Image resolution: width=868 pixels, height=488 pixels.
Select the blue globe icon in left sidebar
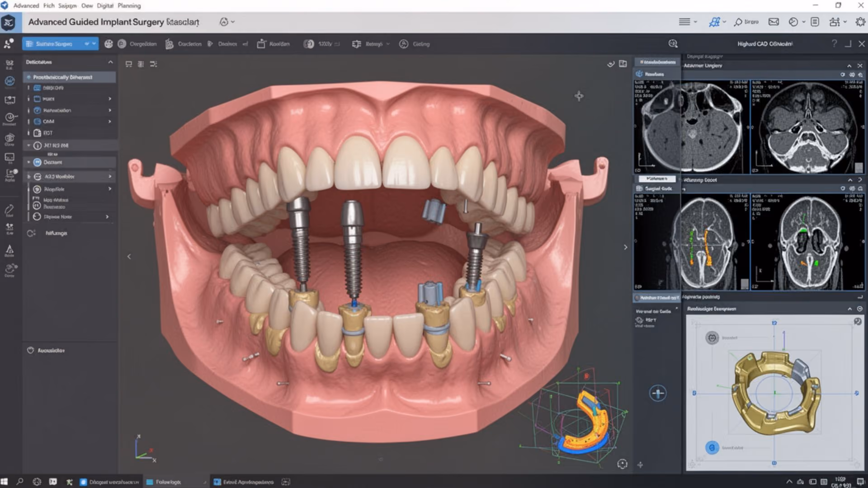(x=9, y=81)
